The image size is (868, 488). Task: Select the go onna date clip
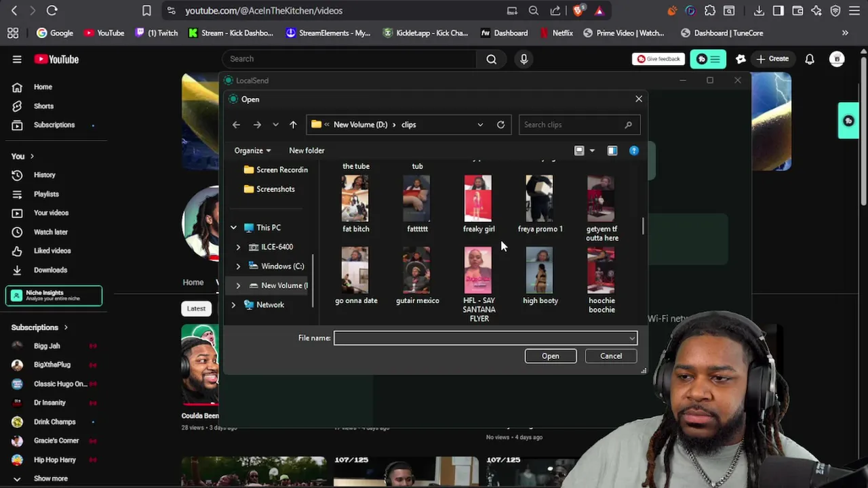[x=356, y=276]
